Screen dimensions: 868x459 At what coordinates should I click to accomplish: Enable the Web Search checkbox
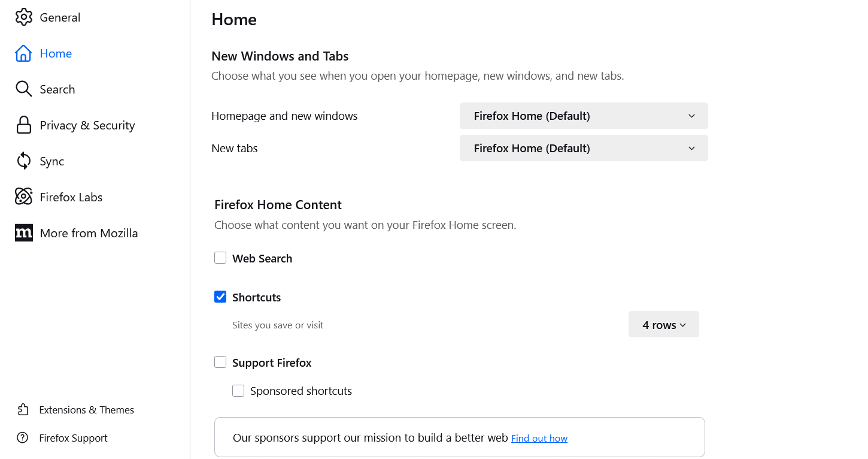[x=220, y=258]
